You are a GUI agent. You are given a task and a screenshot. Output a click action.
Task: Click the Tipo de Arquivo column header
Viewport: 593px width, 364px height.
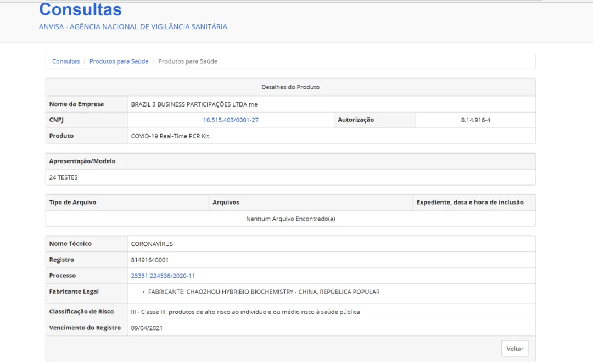pos(72,203)
